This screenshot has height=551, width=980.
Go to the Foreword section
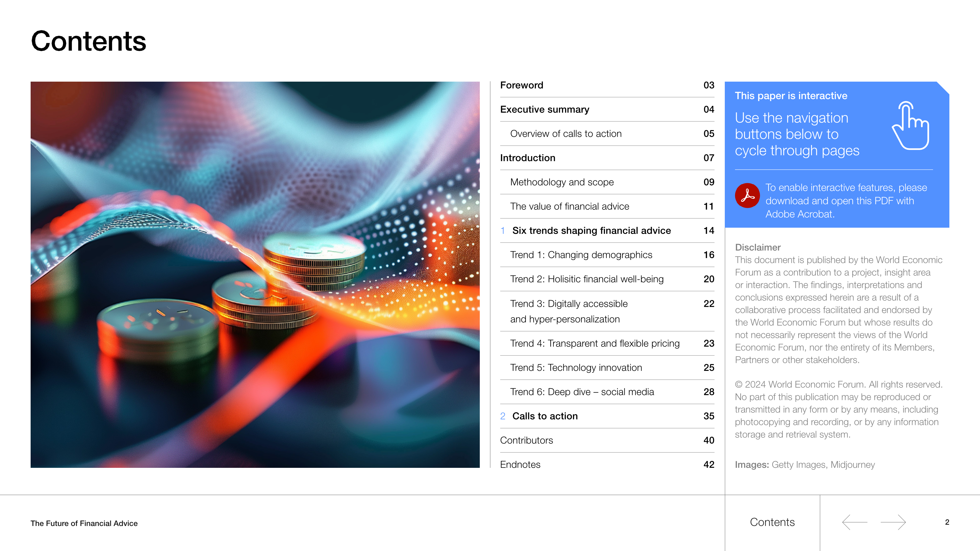[607, 85]
